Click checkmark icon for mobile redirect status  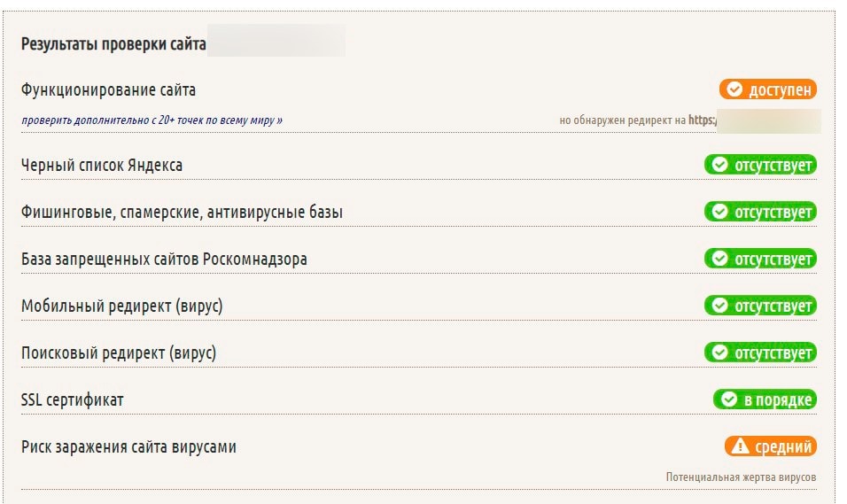[x=720, y=306]
